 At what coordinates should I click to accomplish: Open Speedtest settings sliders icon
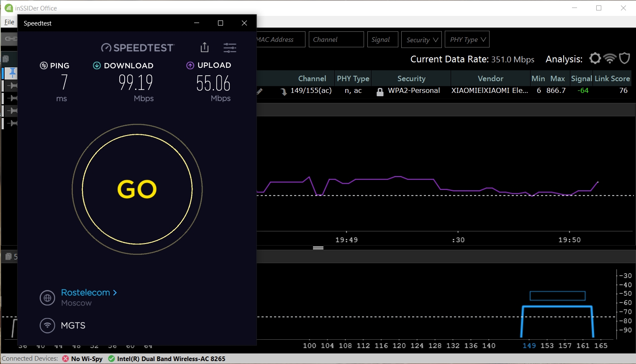230,48
